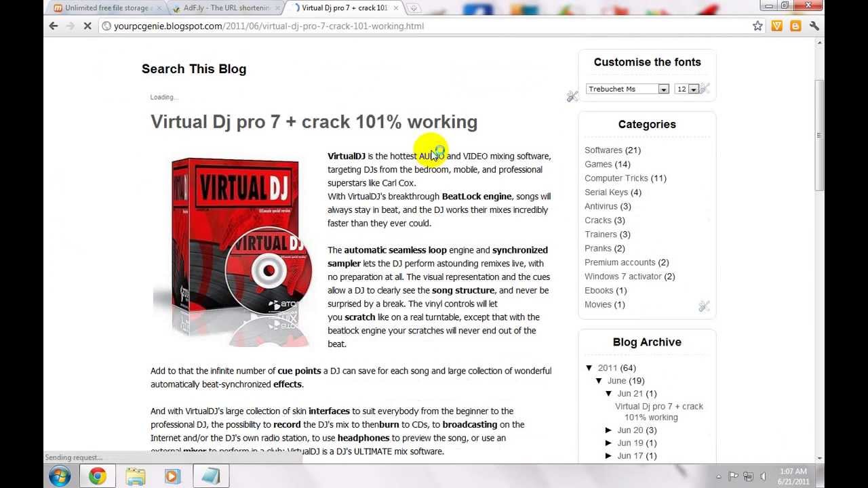Click the Jun 20 archive date link
868x488 pixels.
[x=630, y=430]
